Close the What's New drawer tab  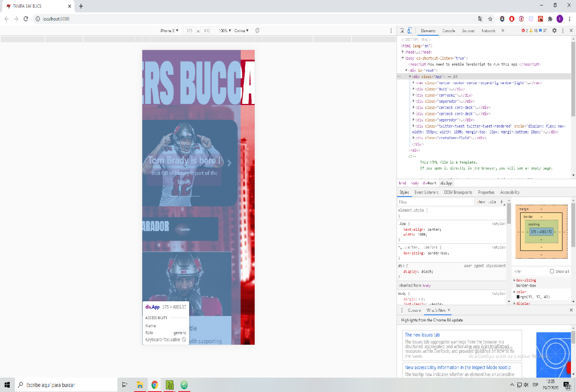tap(449, 310)
